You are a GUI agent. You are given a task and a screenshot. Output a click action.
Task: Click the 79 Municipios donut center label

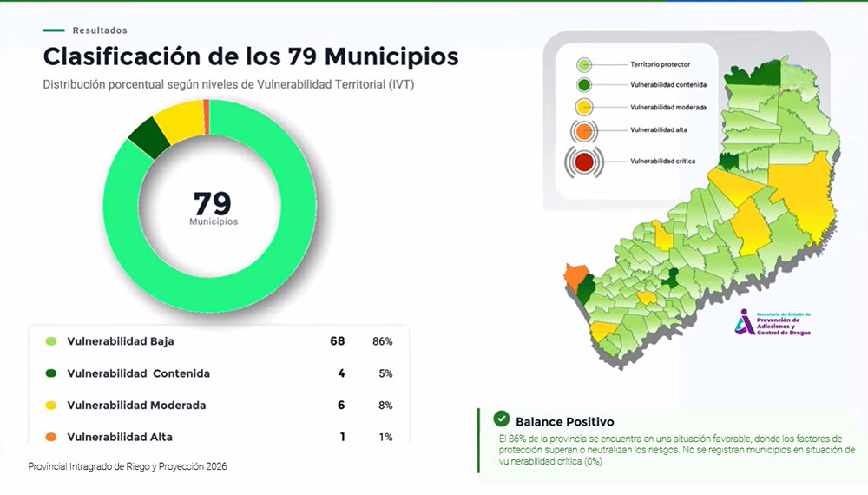coord(213,208)
